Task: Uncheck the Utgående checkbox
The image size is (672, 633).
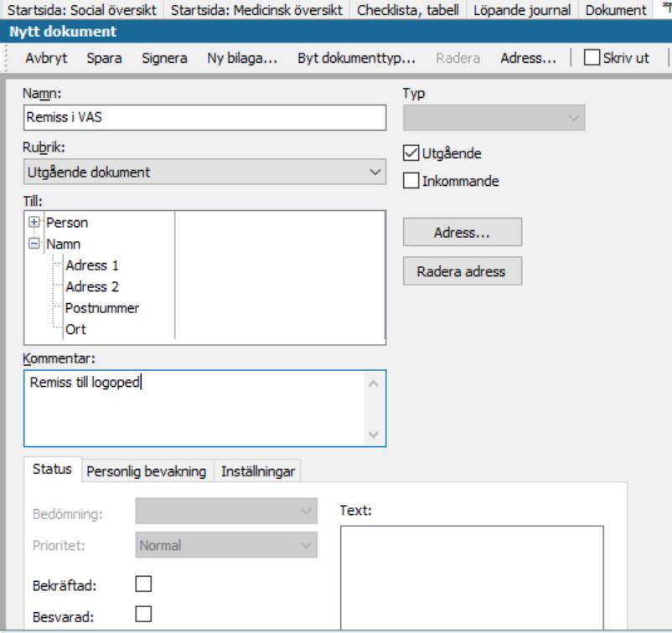Action: (411, 153)
